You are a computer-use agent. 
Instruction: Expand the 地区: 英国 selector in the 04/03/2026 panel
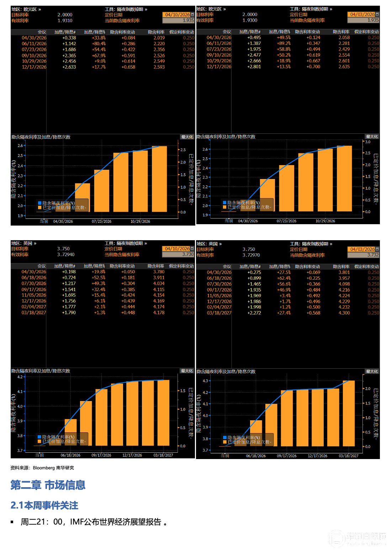coord(209,244)
